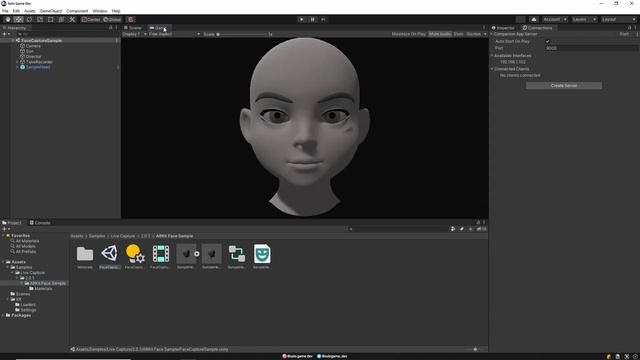Switch to the Console tab
The height and width of the screenshot is (360, 640).
[40, 223]
